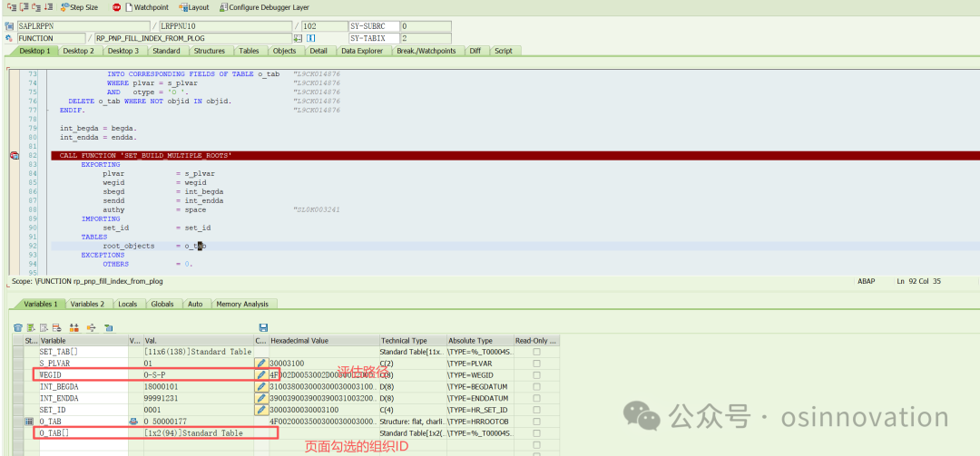Open the Break./Watchpoints tab
980x456 pixels.
(x=426, y=51)
